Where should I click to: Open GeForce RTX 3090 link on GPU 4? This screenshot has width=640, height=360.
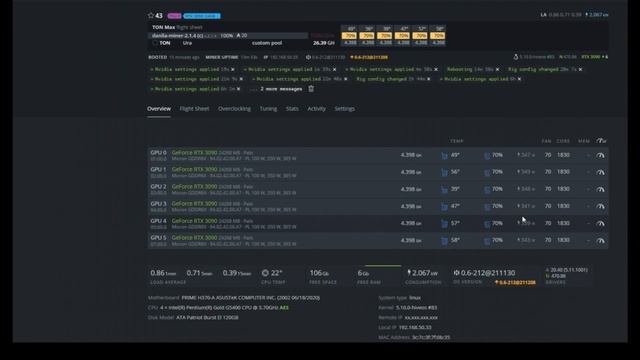click(194, 220)
